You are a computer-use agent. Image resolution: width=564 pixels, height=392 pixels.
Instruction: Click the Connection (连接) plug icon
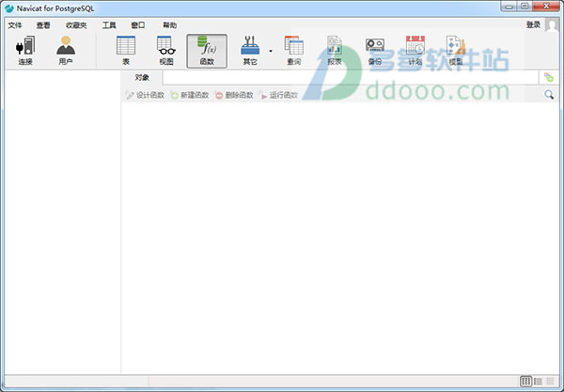pos(25,51)
